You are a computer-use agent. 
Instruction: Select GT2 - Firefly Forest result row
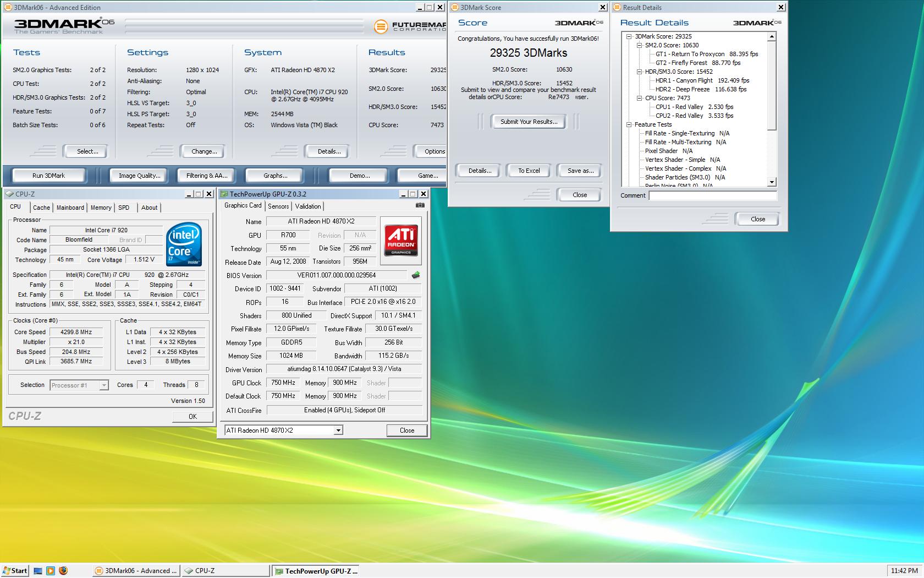pyautogui.click(x=697, y=63)
